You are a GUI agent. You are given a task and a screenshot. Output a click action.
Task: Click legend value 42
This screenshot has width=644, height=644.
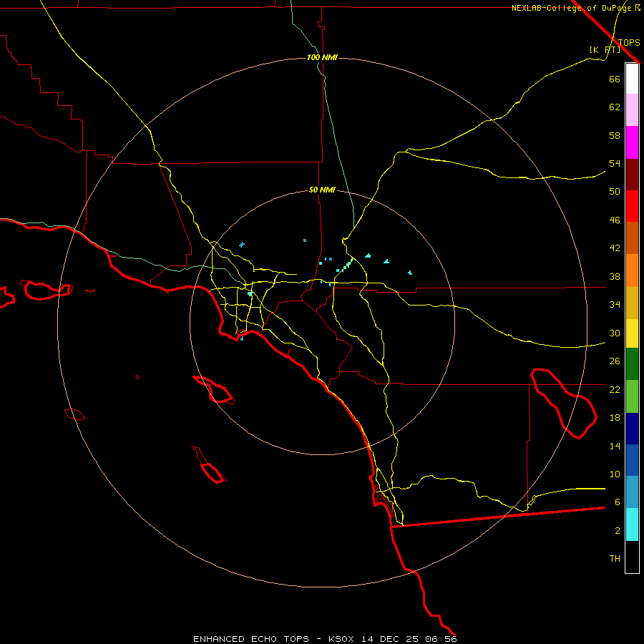[x=615, y=248]
